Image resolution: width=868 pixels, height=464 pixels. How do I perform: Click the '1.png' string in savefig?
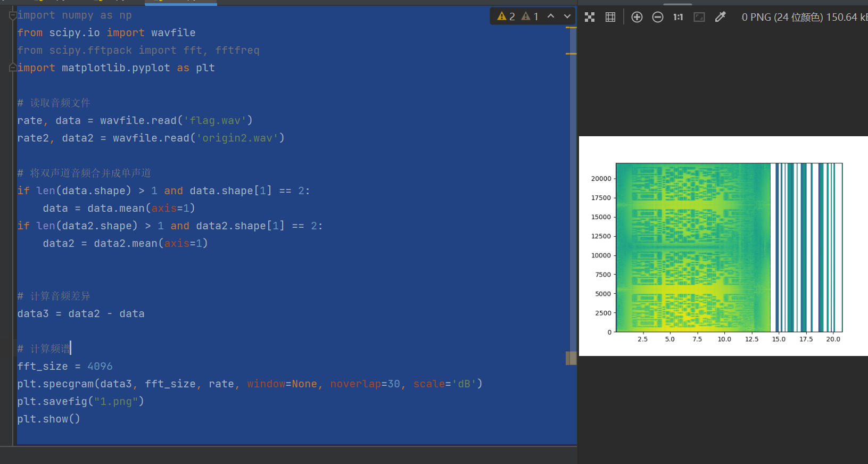click(x=116, y=402)
